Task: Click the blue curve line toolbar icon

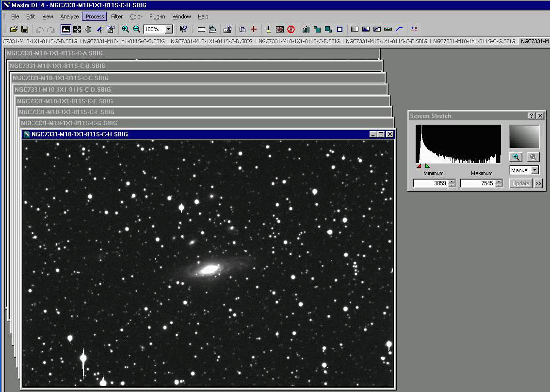Action: click(x=399, y=30)
